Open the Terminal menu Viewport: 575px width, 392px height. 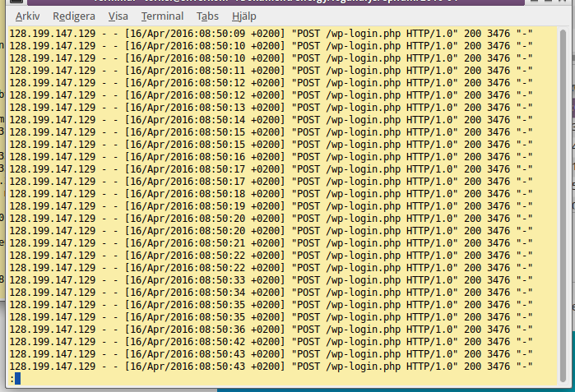162,16
